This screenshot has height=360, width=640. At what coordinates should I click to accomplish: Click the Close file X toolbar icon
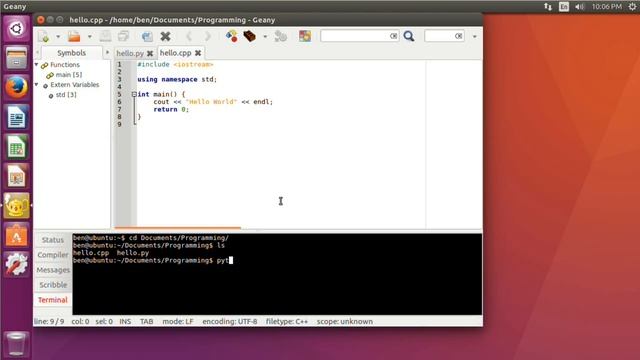point(165,36)
